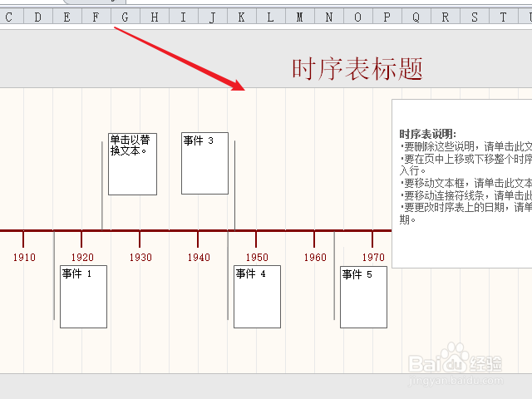Image resolution: width=532 pixels, height=399 pixels.
Task: Click the 1960 date label
Action: coord(315,258)
